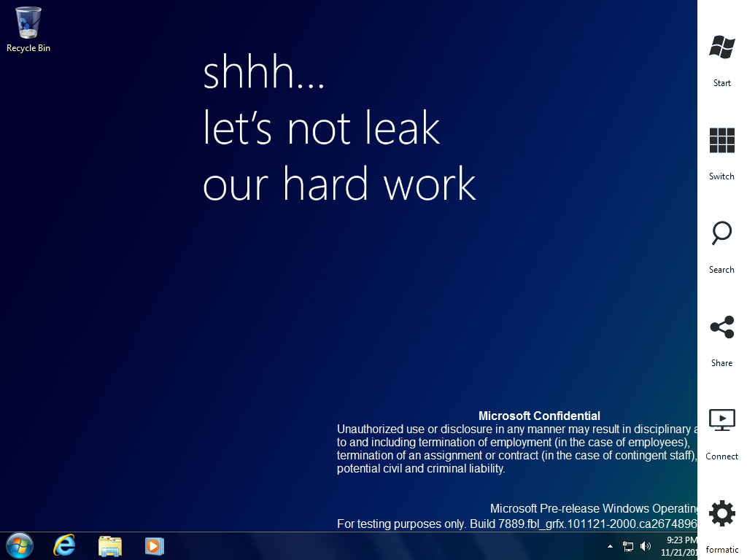Click the Start charm label
Viewport: 747px width, 560px height.
721,83
